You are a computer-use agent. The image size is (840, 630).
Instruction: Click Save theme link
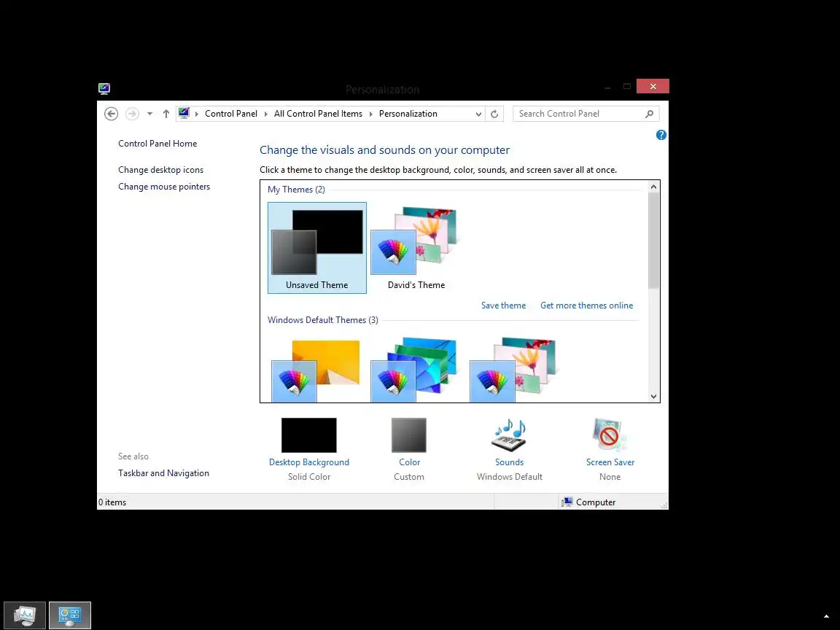pyautogui.click(x=504, y=306)
